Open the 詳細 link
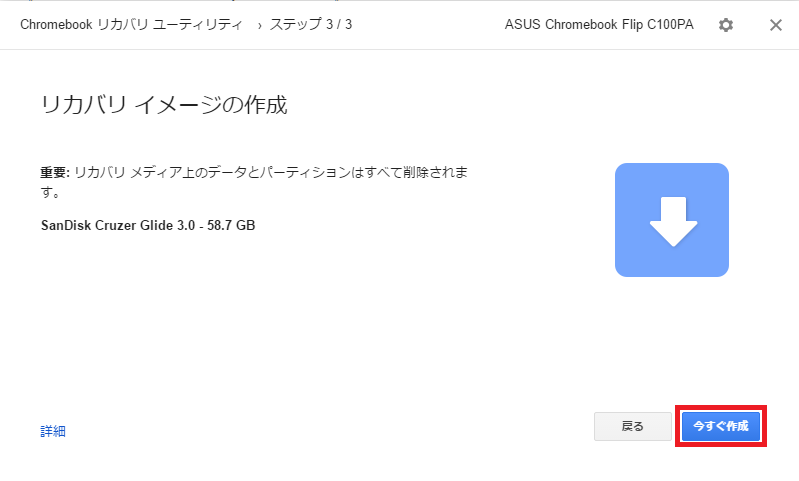The height and width of the screenshot is (481, 799). click(53, 432)
